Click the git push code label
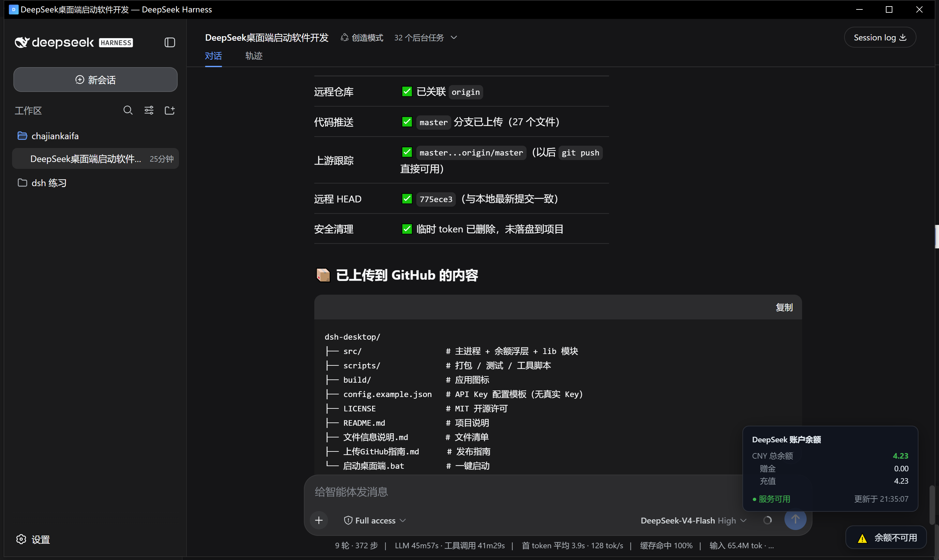 pos(580,153)
